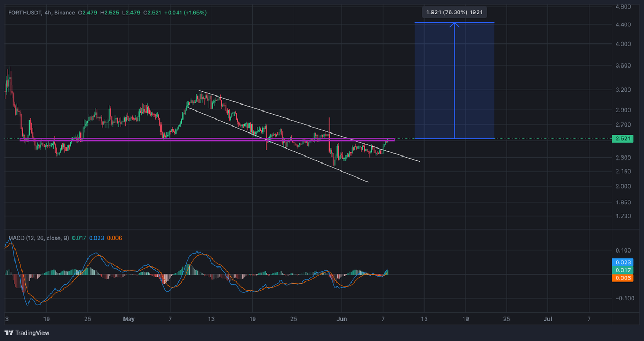The width and height of the screenshot is (644, 341).
Task: Click the 19 date label before May
Action: 47,318
